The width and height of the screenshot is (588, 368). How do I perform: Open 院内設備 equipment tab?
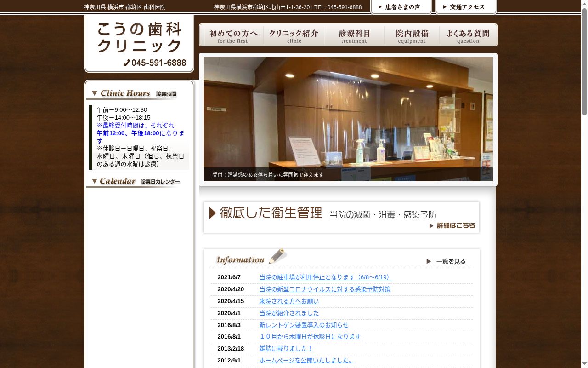[x=412, y=36]
